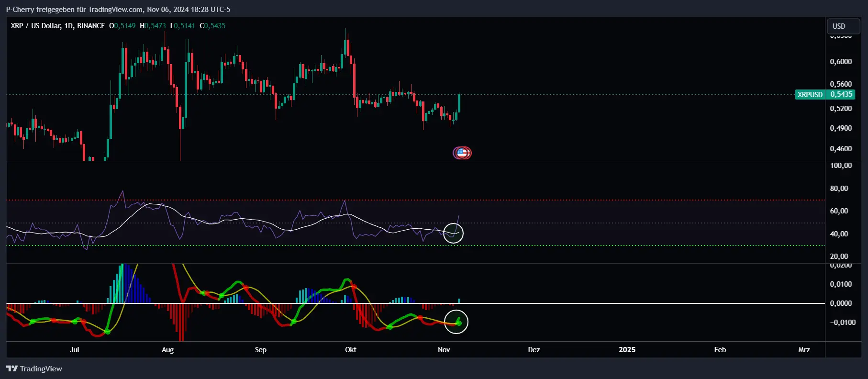Click the 100,00 RSI scale label
The height and width of the screenshot is (379, 868).
[x=841, y=166]
